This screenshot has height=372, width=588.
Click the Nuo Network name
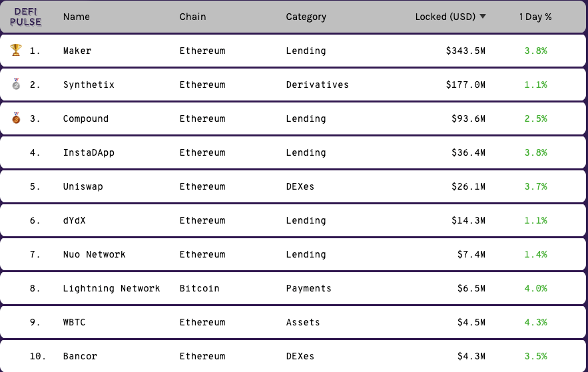click(x=94, y=254)
